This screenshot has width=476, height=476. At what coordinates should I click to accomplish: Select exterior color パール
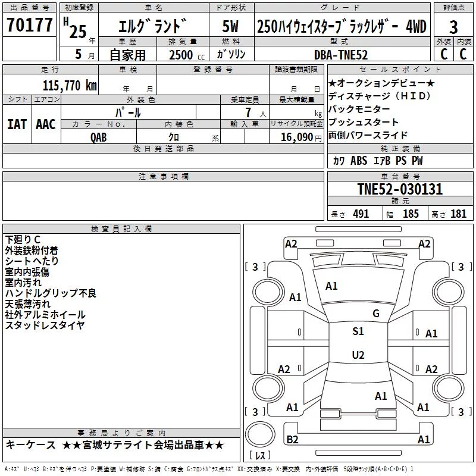click(x=128, y=112)
